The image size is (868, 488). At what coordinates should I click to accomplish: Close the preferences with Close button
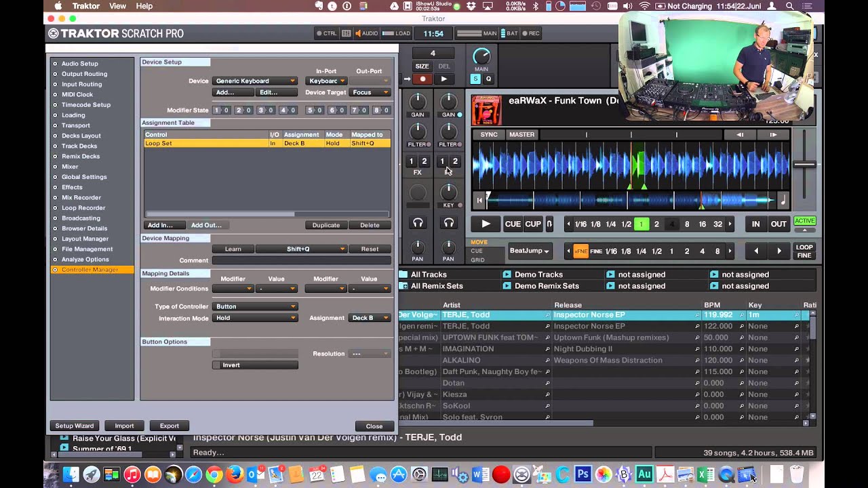coord(374,426)
